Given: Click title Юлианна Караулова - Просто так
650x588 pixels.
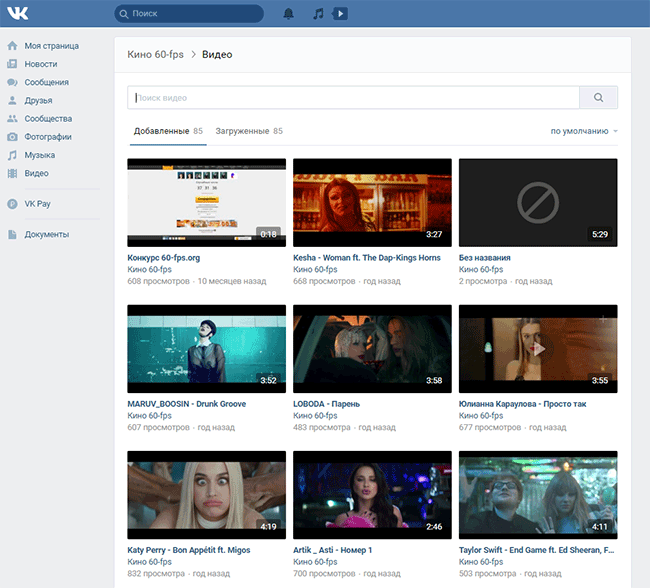Looking at the screenshot, I should (522, 404).
